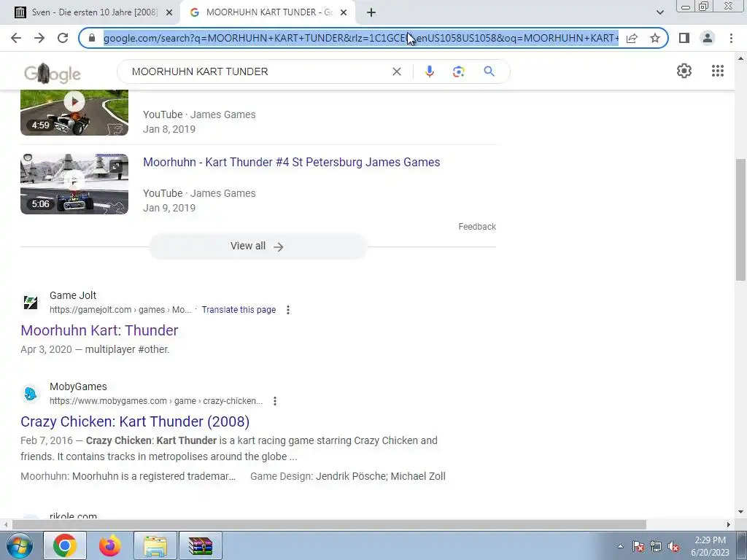Click the 'Jan 9, 2019' video date
Screen dimensions: 747x560
pos(169,208)
